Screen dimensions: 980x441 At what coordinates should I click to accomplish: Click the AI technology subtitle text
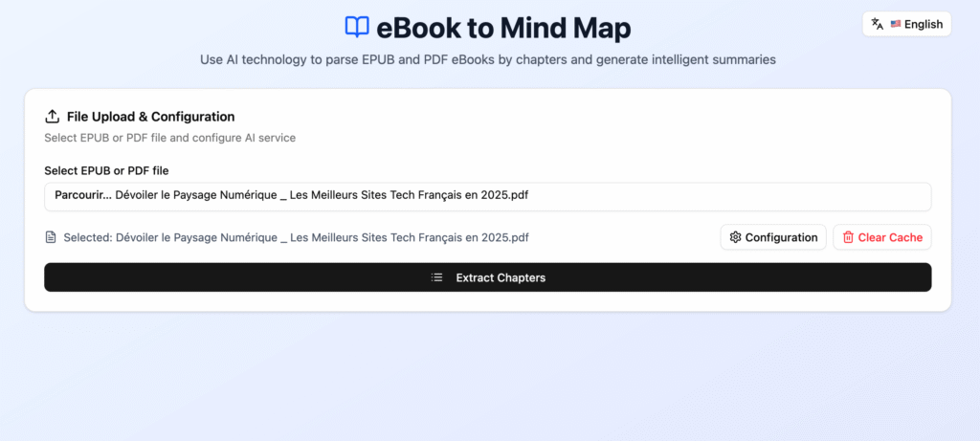pyautogui.click(x=487, y=59)
